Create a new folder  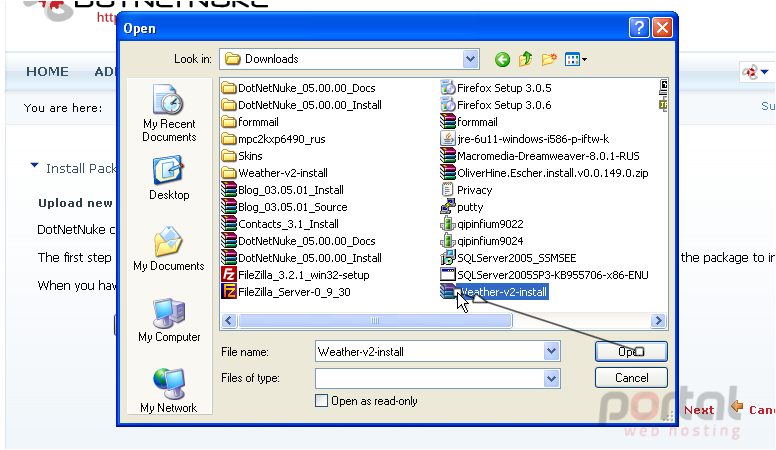(x=549, y=59)
